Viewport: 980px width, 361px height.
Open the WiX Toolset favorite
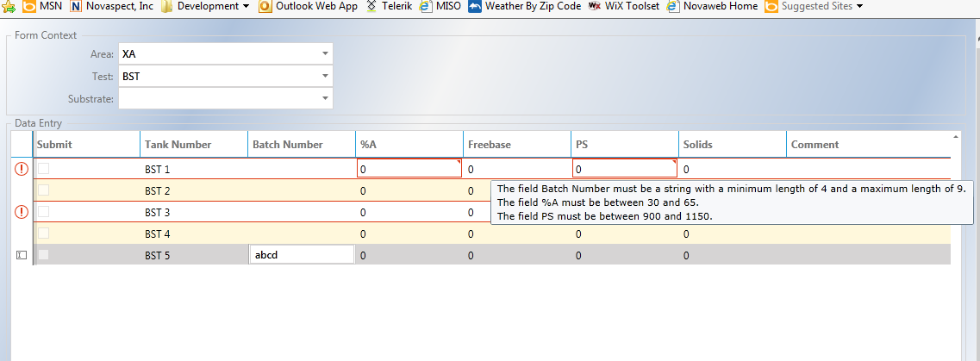tap(624, 6)
